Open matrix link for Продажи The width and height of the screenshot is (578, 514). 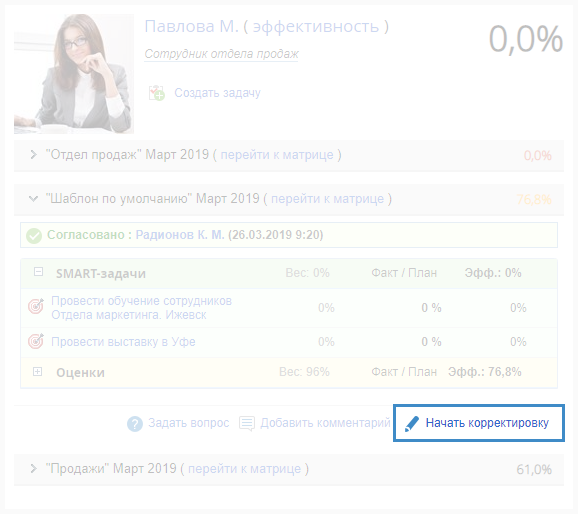(244, 469)
